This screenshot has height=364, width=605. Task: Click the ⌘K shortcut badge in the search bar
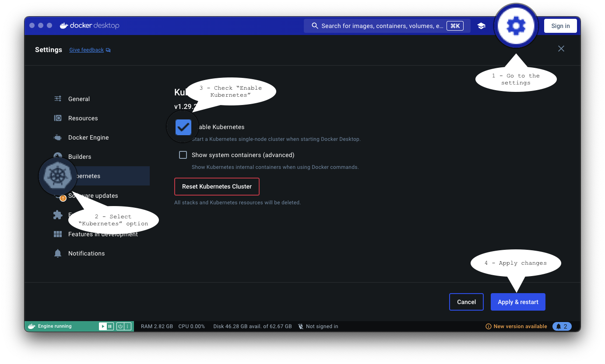455,26
